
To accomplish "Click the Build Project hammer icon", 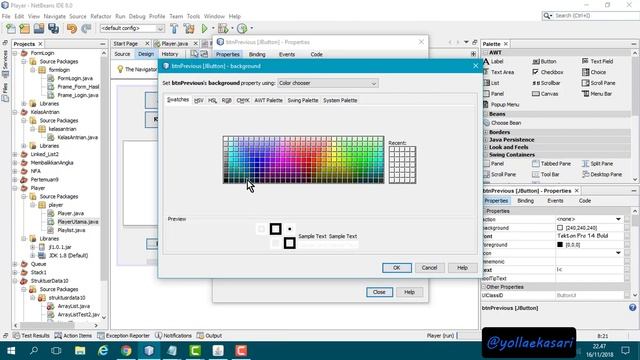I will tap(174, 28).
